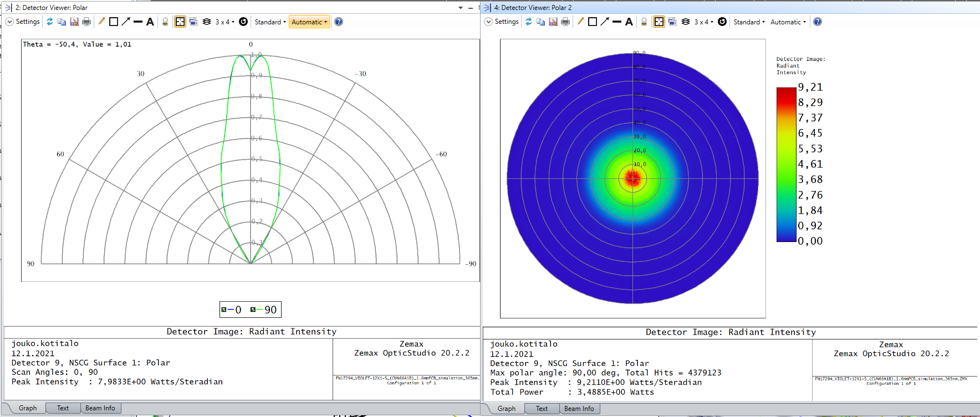Click Scan Angles: 0, 90 text
Viewport: 980px width, 417px height.
[54, 372]
